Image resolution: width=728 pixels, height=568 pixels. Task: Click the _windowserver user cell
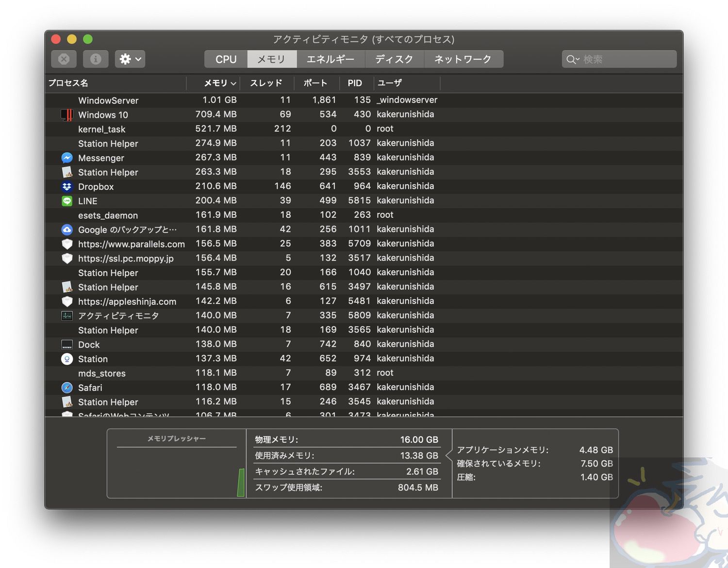coord(407,100)
